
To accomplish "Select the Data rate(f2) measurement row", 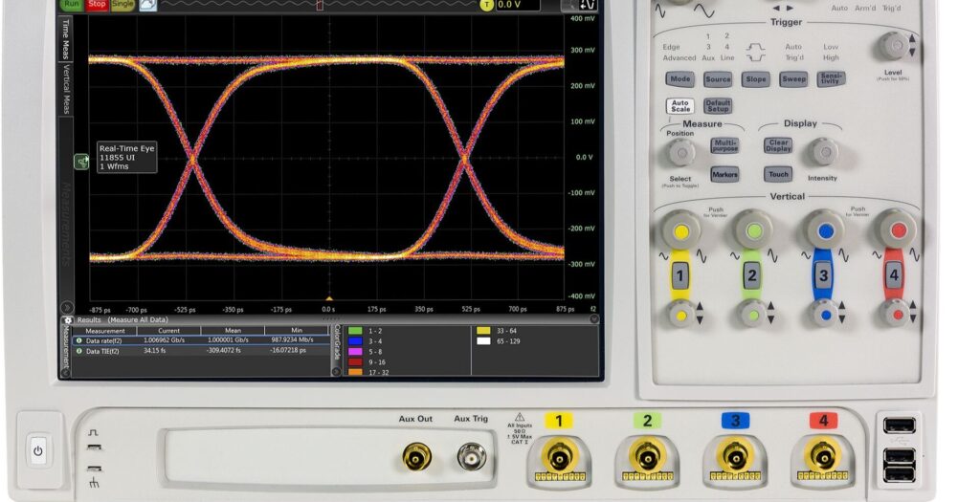I will tap(201, 341).
